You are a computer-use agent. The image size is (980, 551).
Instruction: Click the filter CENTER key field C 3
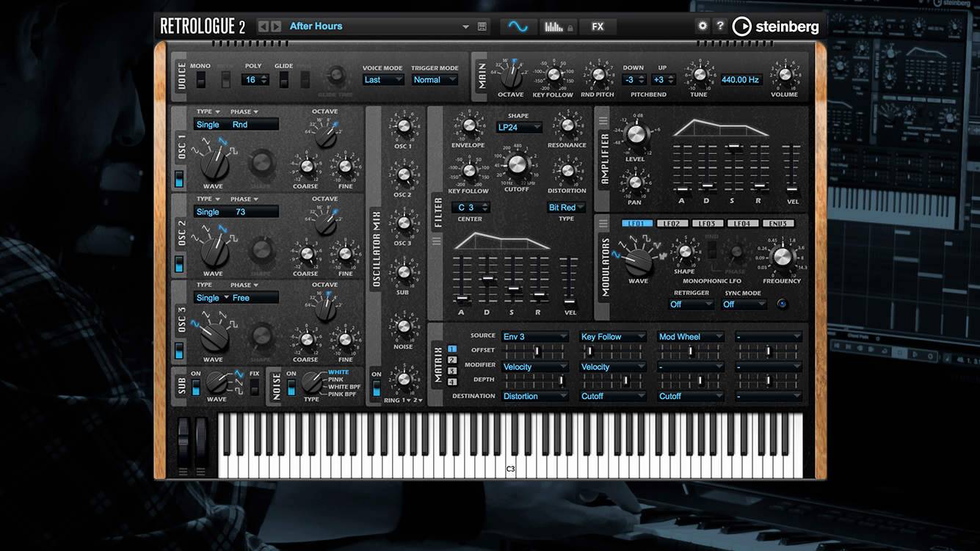[470, 208]
